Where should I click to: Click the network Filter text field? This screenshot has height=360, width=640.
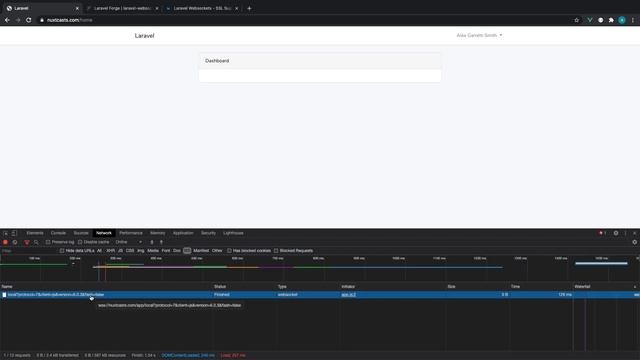click(x=29, y=251)
